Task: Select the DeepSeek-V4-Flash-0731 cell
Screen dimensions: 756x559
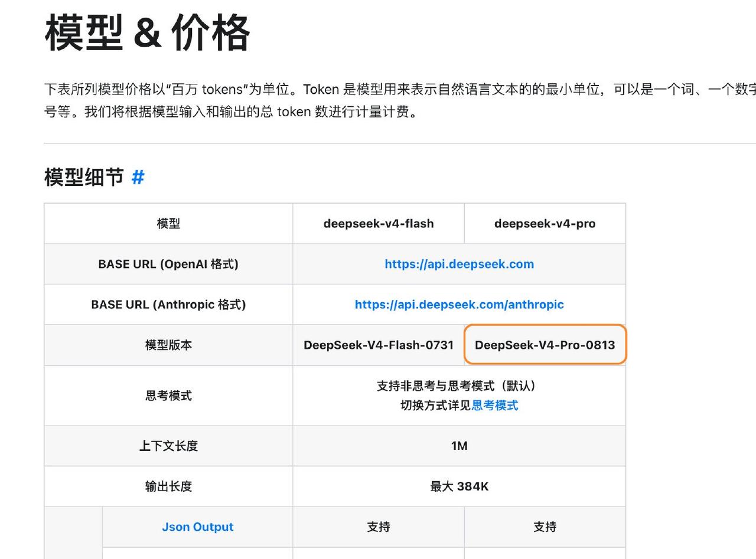Action: point(379,345)
